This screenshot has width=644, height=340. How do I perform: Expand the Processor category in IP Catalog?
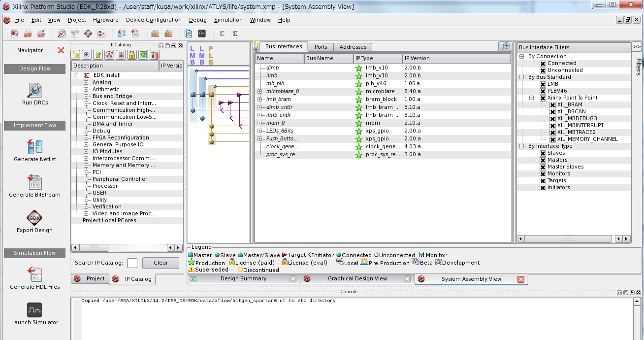tap(86, 186)
